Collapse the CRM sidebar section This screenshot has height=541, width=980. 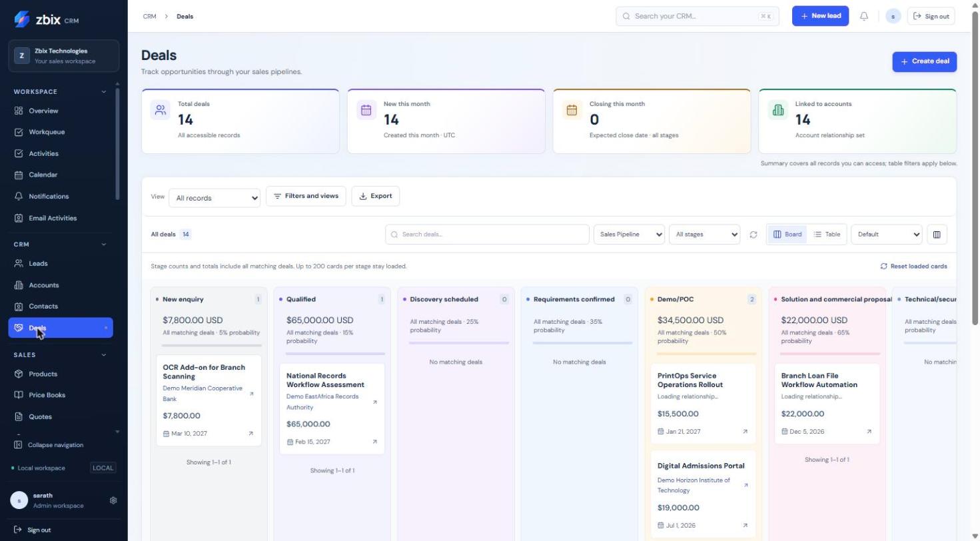click(103, 245)
